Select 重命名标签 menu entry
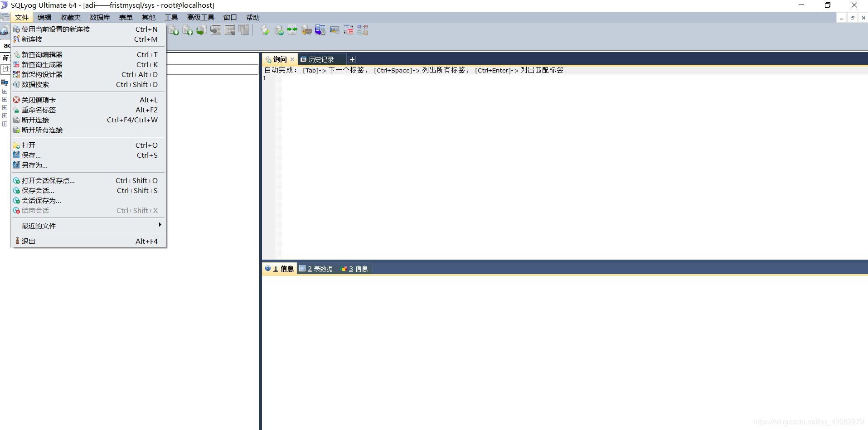This screenshot has height=430, width=868. [88, 110]
